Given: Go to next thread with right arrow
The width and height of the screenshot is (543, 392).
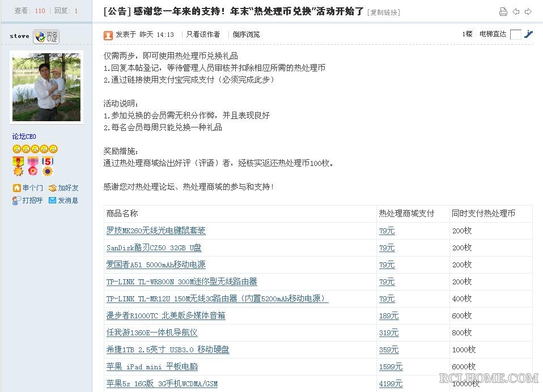Looking at the screenshot, I should [528, 12].
